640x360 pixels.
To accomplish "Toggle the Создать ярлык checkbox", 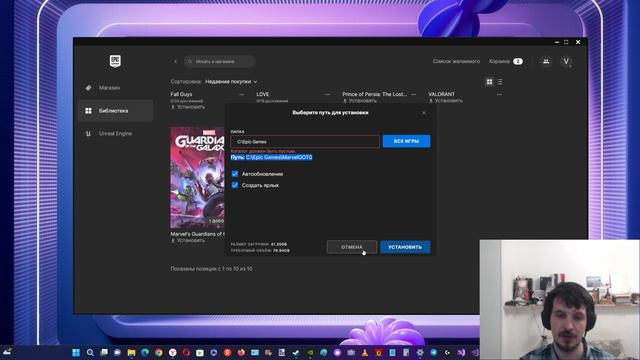I will [235, 185].
